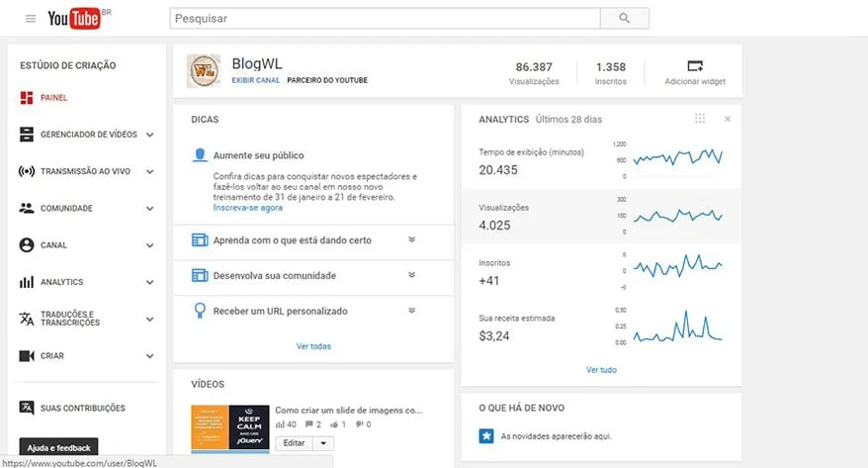Click the Adicionar widget label
Viewport: 868px width, 468px height.
click(x=695, y=81)
